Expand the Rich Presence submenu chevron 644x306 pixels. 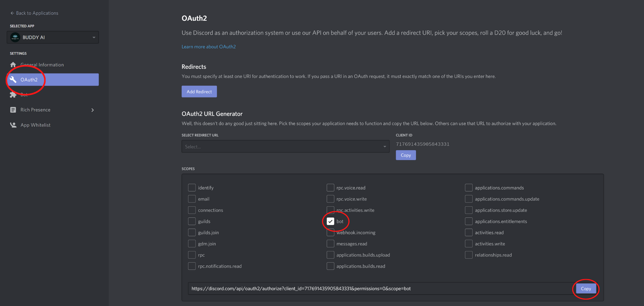(x=93, y=110)
